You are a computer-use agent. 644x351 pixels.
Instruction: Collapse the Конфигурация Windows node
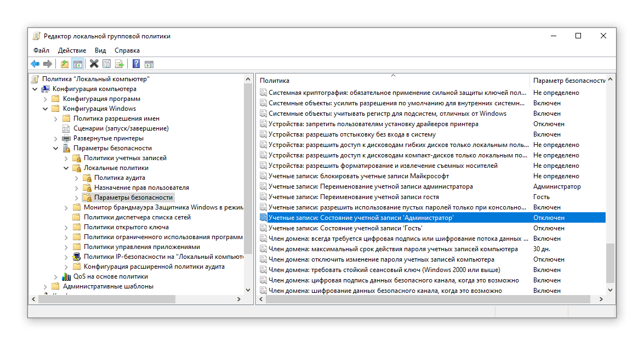coord(45,109)
